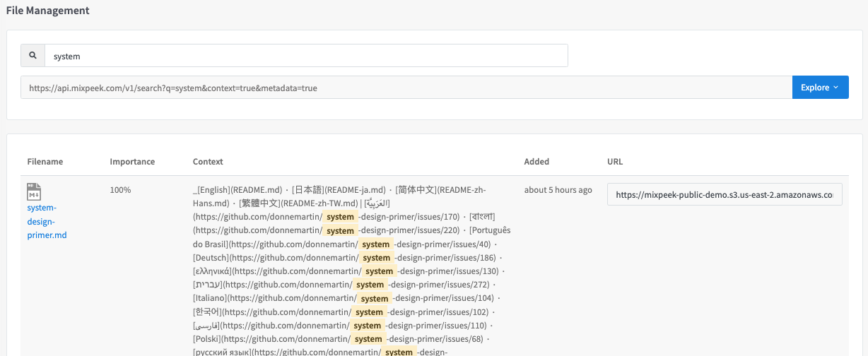The width and height of the screenshot is (868, 356).
Task: Click highlighted 'system' in issues/170 line
Action: tap(340, 217)
